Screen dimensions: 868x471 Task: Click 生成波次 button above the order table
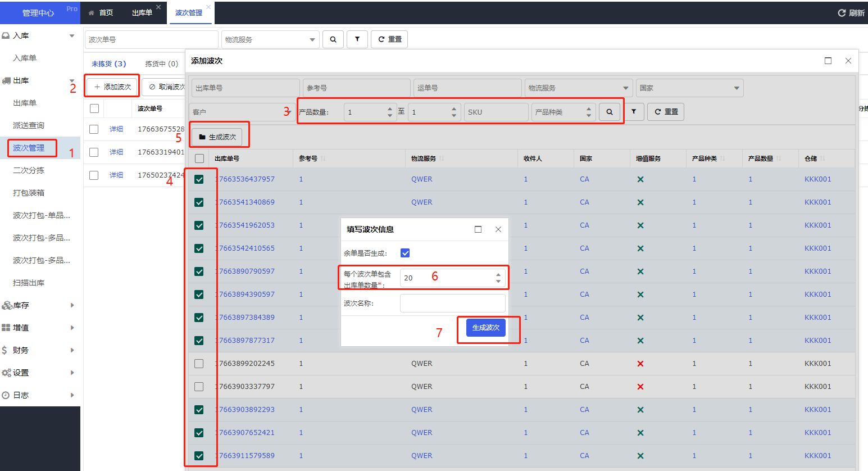[x=217, y=137]
